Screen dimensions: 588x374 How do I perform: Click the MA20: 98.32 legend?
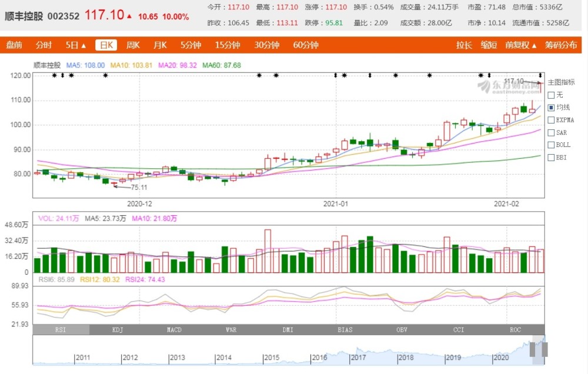tap(178, 65)
